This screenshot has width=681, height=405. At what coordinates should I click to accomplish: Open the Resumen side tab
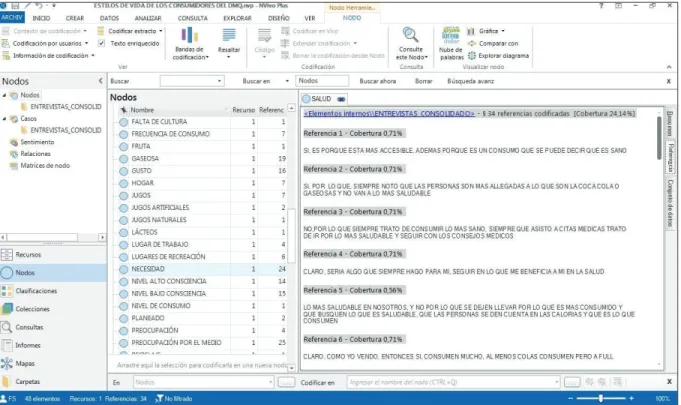coord(670,123)
